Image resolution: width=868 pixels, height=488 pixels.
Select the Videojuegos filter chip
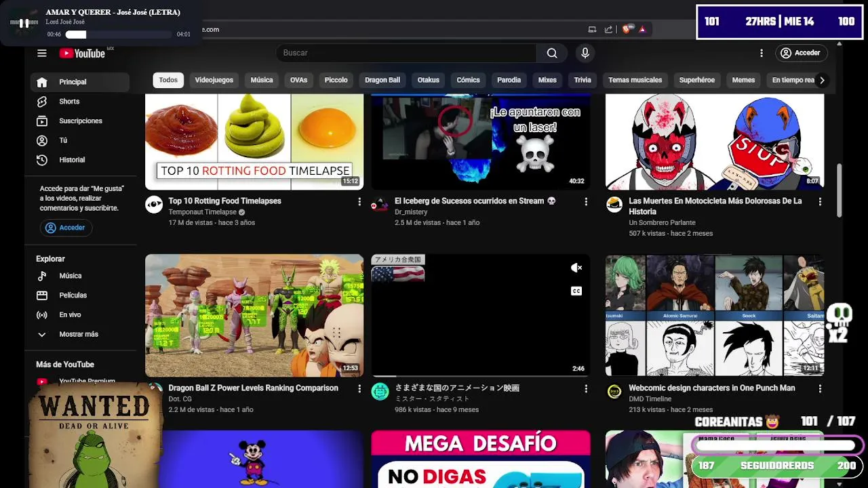click(214, 80)
